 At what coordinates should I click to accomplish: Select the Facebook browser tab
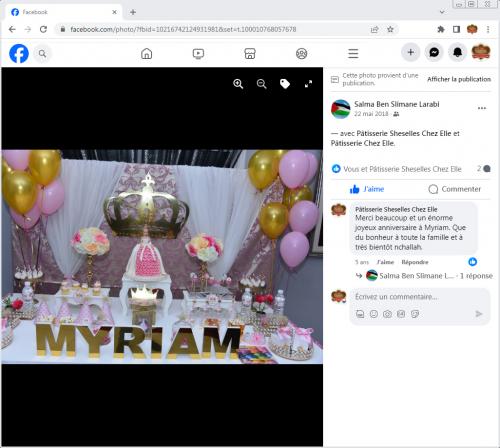[63, 12]
